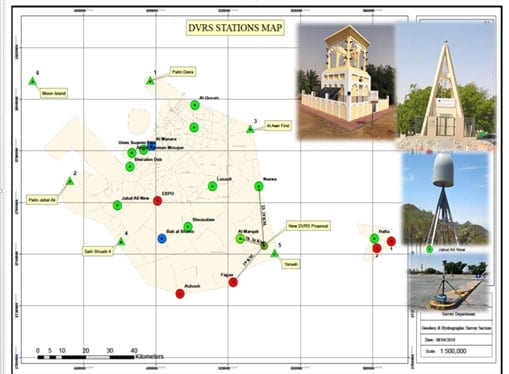Select the red Fagaa station marker
Screen dimensions: 509x374
coord(233,282)
